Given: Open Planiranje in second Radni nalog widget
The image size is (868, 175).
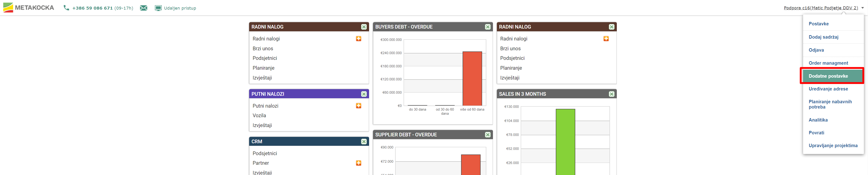Looking at the screenshot, I should (x=511, y=68).
